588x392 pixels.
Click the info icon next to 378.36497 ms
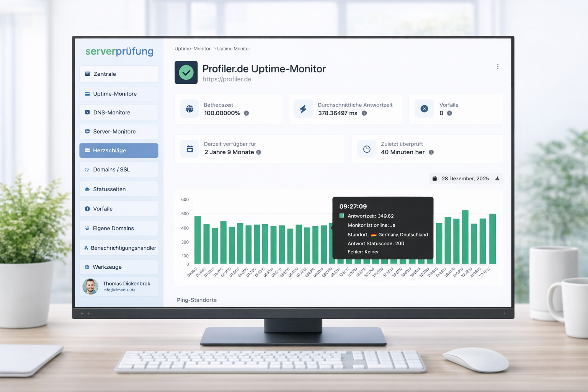tap(364, 113)
